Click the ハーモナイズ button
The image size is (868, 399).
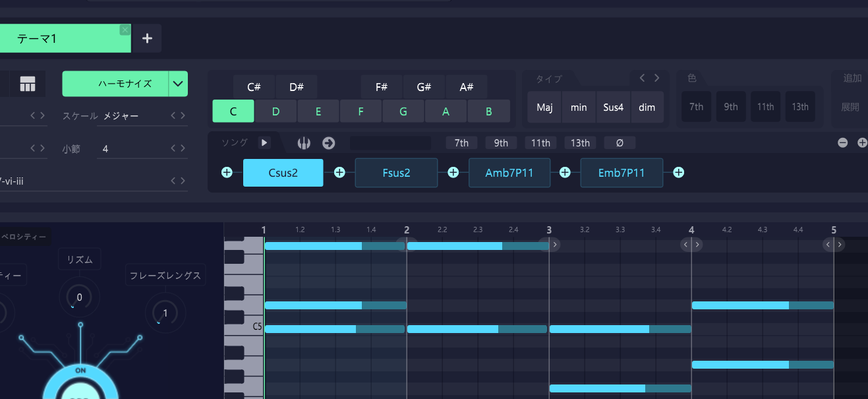(116, 84)
